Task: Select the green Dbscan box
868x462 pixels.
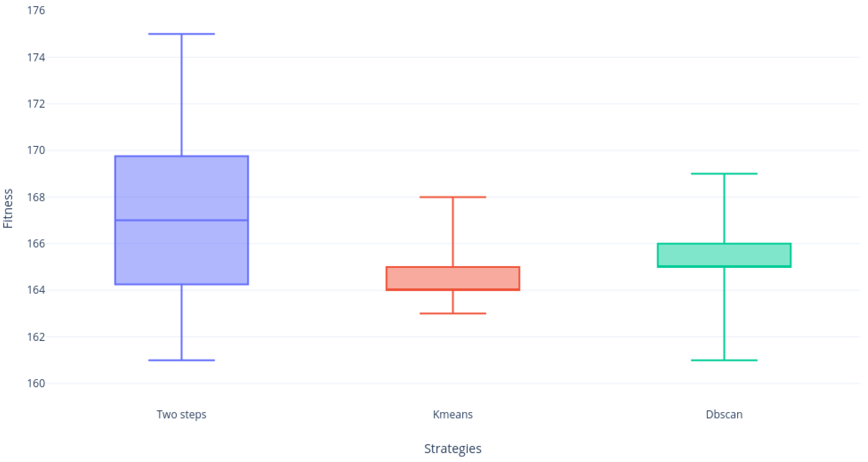Action: 724,255
